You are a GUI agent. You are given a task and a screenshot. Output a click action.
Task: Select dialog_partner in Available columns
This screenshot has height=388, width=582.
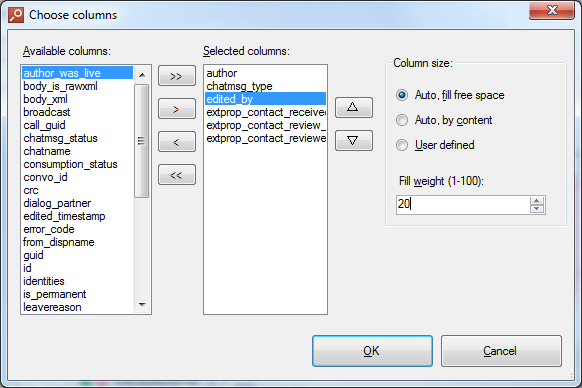click(77, 203)
